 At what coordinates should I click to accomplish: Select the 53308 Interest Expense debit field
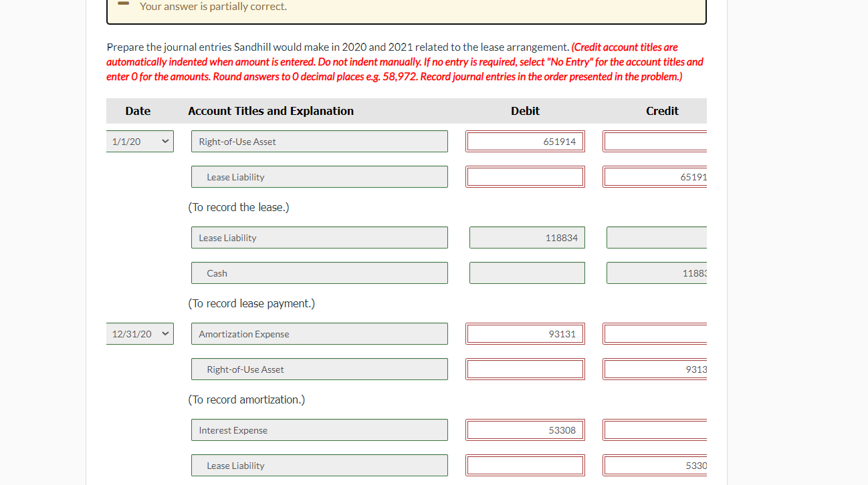pos(525,430)
